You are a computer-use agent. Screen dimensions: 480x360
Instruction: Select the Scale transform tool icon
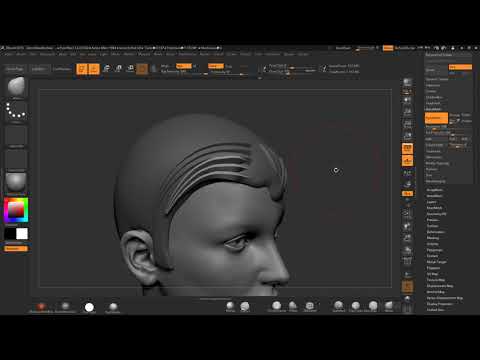click(x=118, y=69)
